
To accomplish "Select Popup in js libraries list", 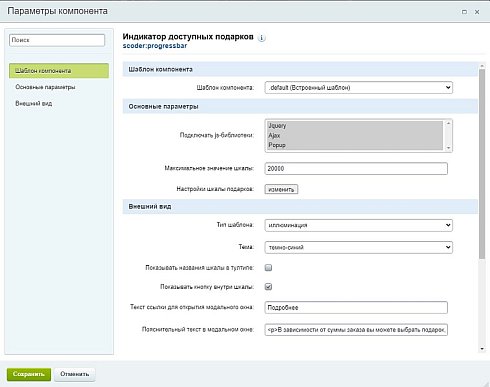I will [355, 145].
